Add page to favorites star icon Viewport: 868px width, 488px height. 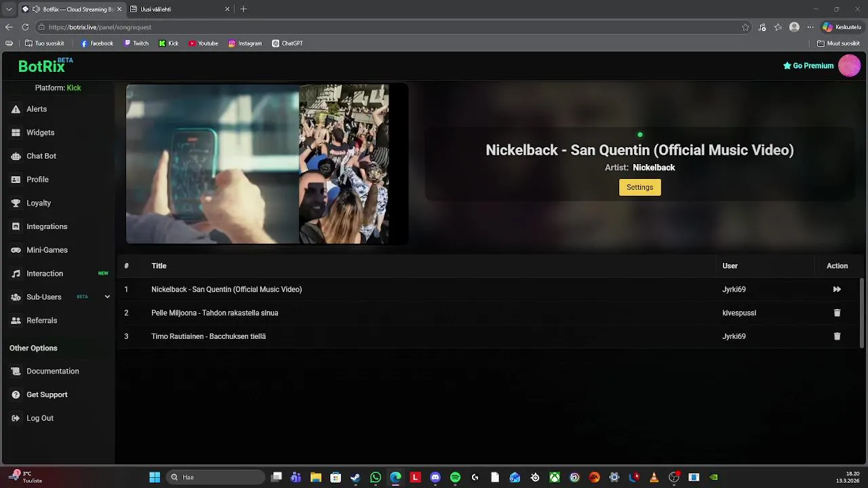745,27
